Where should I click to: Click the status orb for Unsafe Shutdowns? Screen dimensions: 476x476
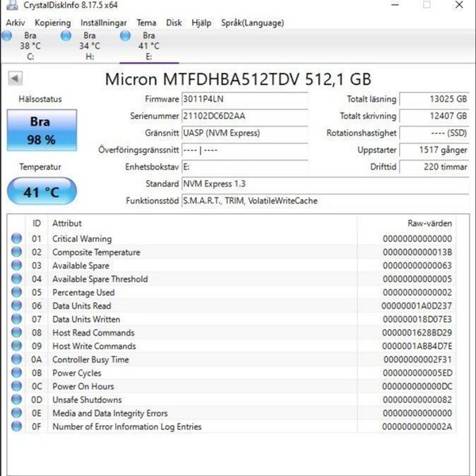17,399
